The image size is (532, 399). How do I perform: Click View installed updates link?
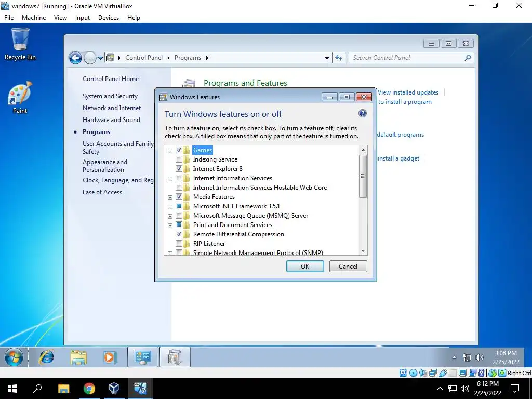[408, 92]
